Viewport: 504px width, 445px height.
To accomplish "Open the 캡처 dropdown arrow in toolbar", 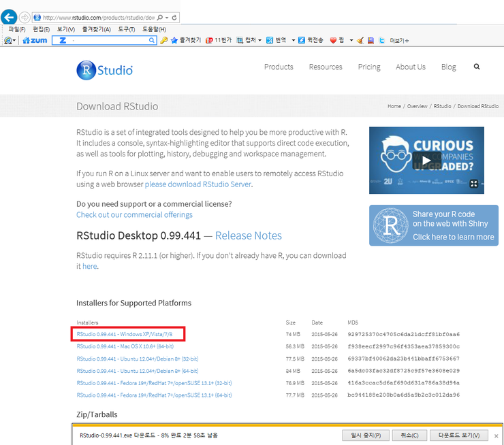I will pyautogui.click(x=261, y=41).
